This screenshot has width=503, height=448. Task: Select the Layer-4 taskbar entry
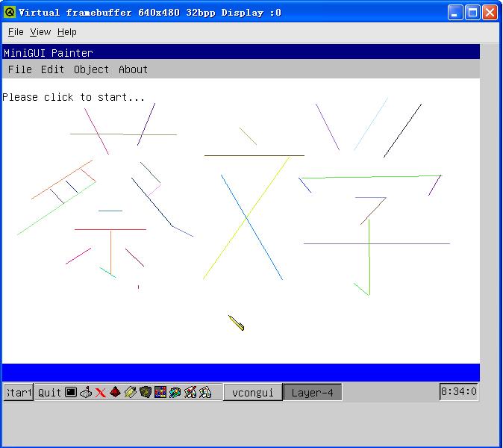click(x=312, y=393)
